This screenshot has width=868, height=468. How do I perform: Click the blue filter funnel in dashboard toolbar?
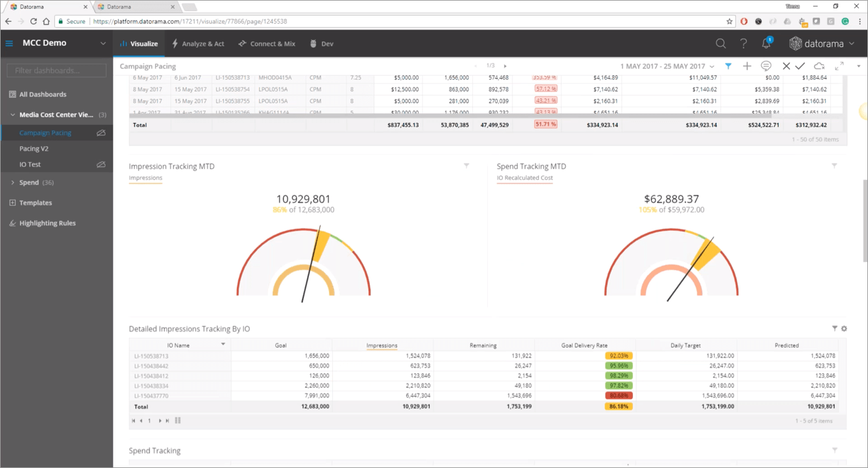pos(728,66)
